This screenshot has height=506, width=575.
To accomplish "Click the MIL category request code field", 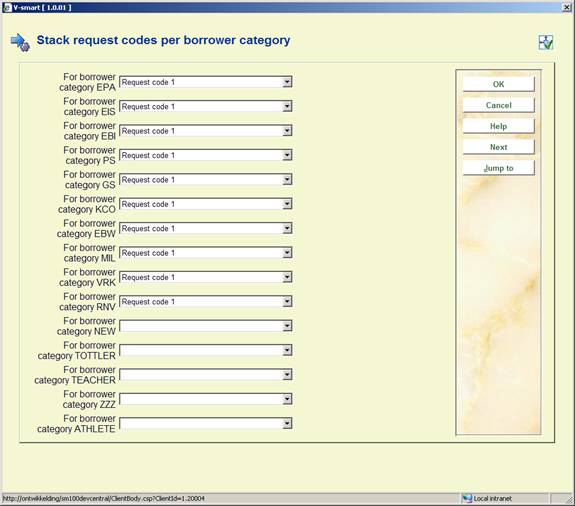I will tap(206, 253).
